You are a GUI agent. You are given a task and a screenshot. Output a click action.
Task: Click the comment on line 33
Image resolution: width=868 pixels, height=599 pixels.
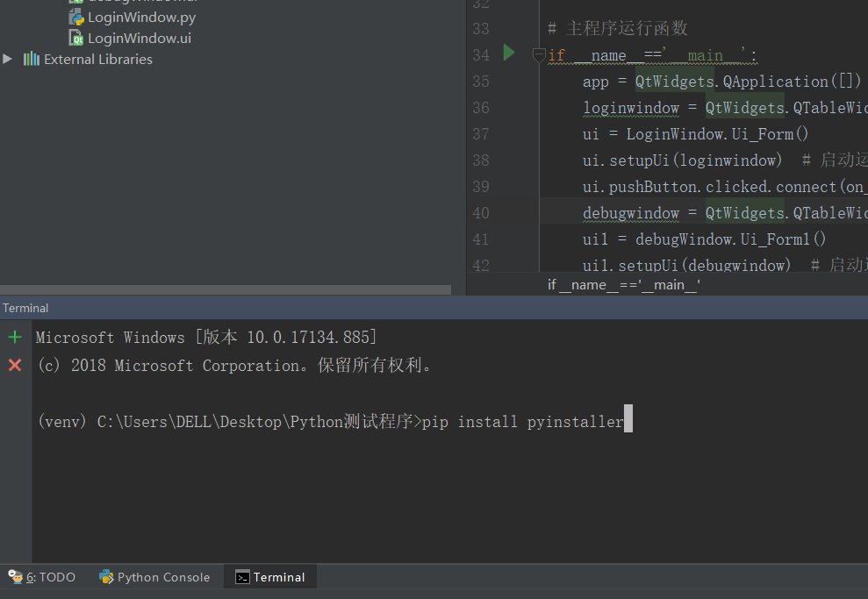617,28
